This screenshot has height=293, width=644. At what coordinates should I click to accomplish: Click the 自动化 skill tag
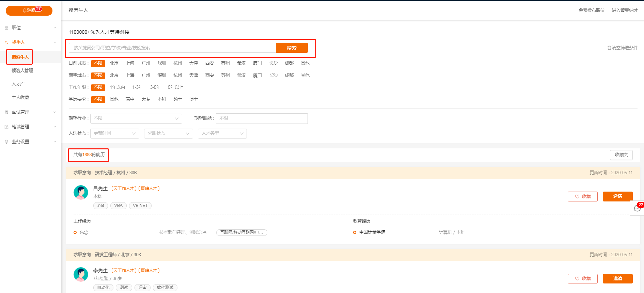pyautogui.click(x=104, y=288)
